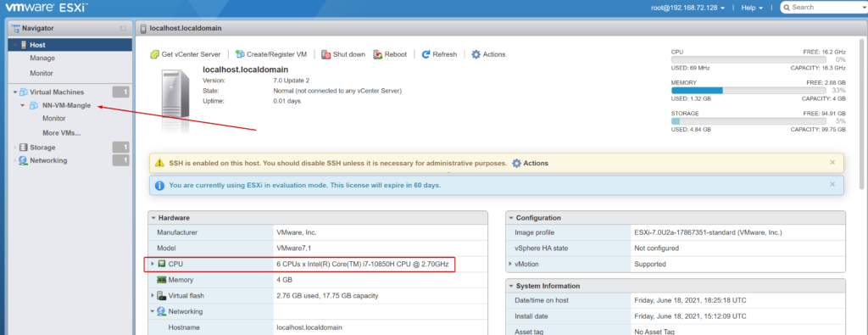This screenshot has height=335, width=868.
Task: Click the localhost.localdomain tab icon
Action: point(143,28)
